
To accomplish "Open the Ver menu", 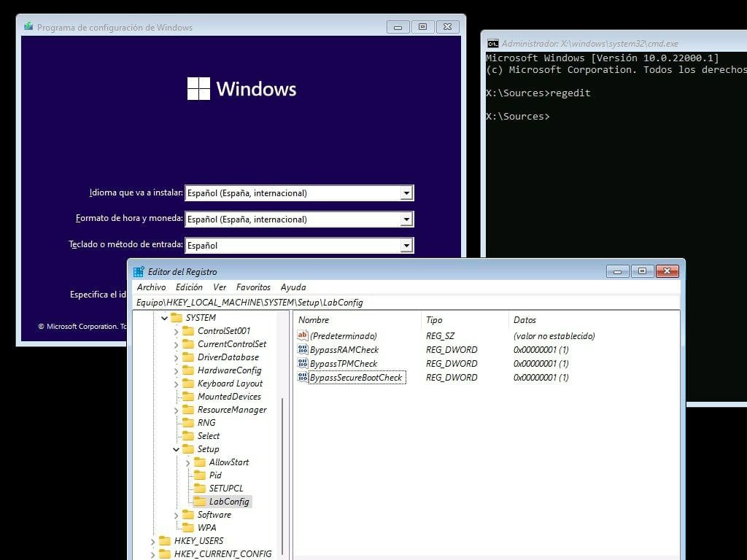I will tap(220, 287).
